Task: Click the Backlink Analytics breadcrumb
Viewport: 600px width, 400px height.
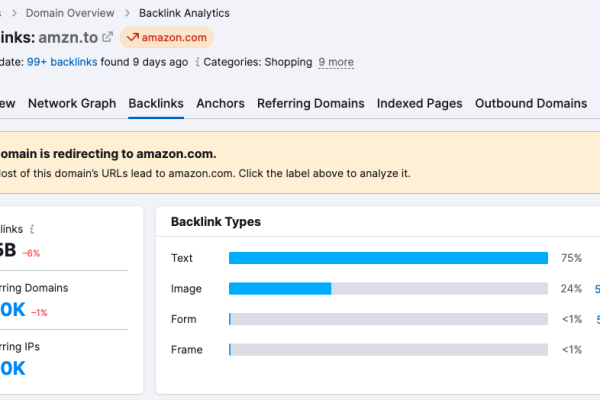Action: coord(184,13)
